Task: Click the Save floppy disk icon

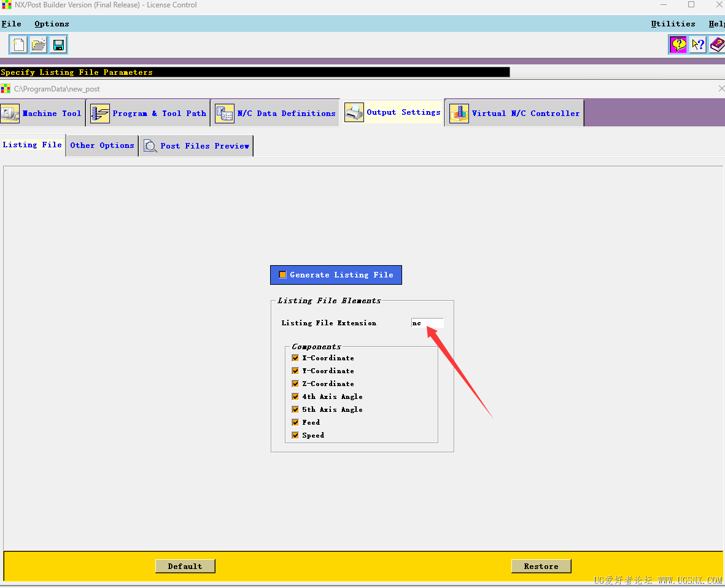Action: coord(58,45)
